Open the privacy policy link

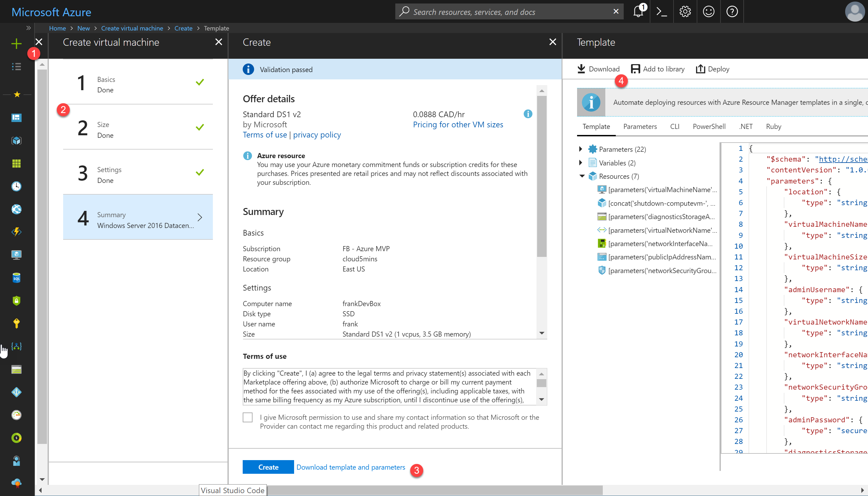pyautogui.click(x=317, y=135)
